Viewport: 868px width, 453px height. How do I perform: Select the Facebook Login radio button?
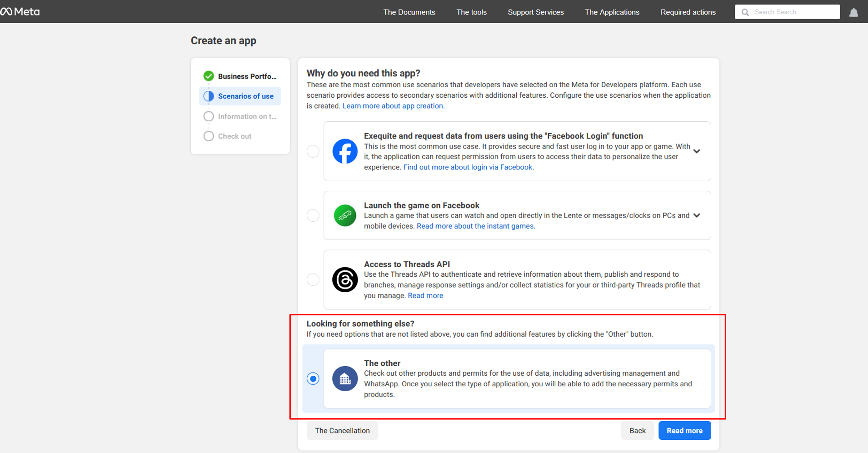click(313, 151)
